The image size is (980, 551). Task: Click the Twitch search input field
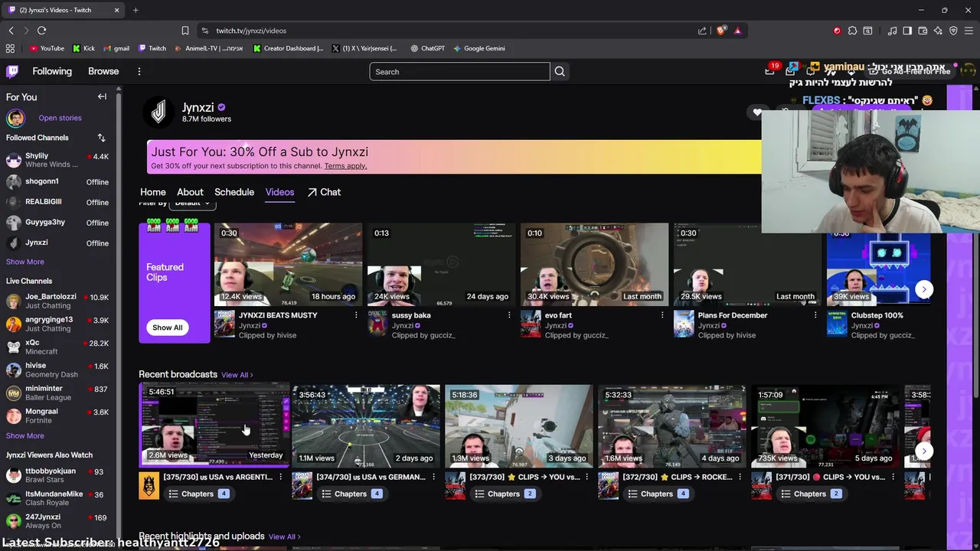coord(459,72)
